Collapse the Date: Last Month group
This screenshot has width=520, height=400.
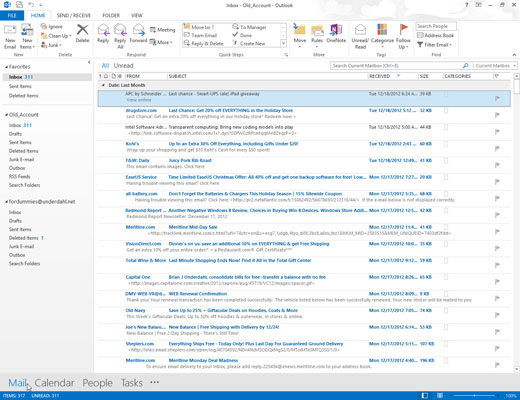point(103,85)
